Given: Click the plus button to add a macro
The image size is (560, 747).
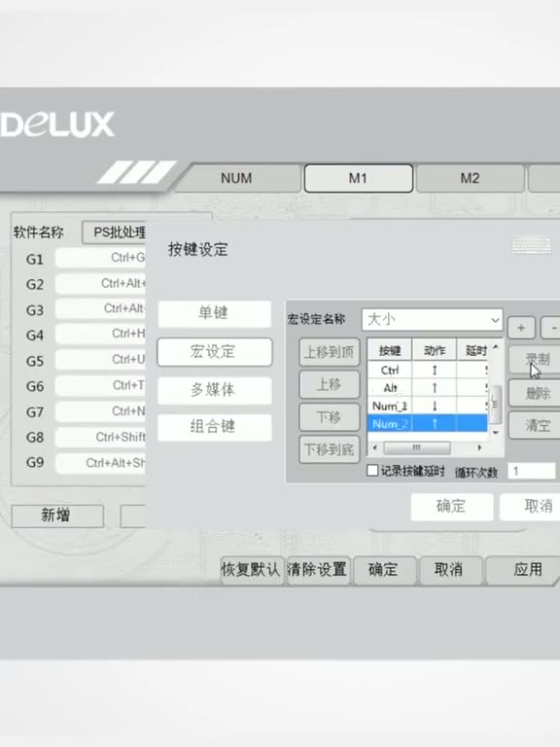Looking at the screenshot, I should 521,328.
